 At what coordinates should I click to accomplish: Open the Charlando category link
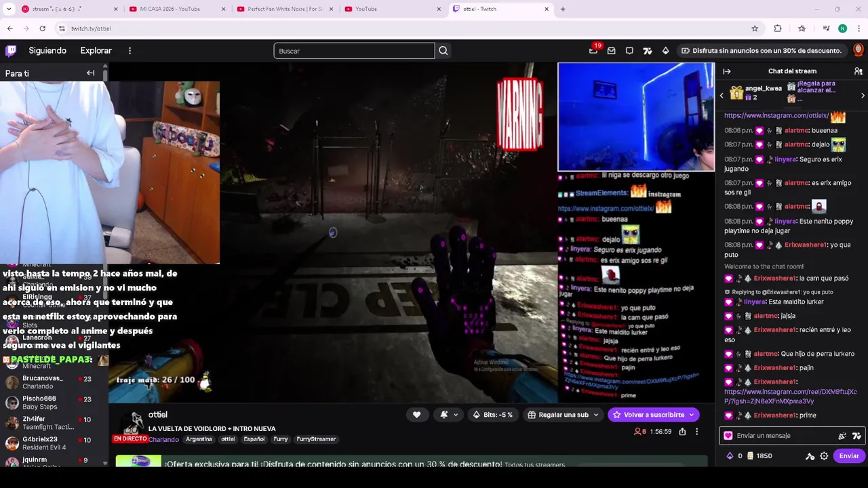click(x=163, y=439)
